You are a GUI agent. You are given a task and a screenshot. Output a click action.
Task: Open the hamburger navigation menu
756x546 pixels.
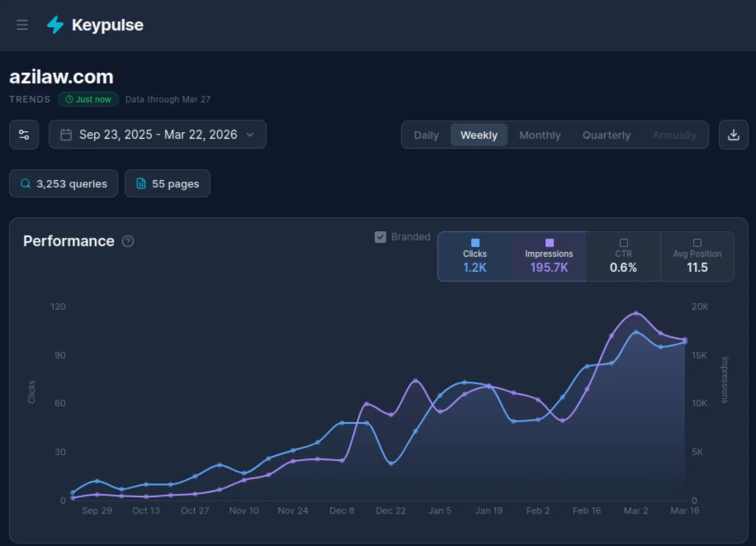tap(22, 25)
